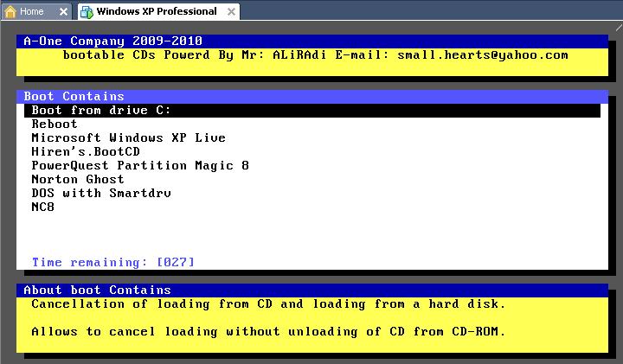
Task: Click the Time remaining countdown text
Action: tap(112, 262)
